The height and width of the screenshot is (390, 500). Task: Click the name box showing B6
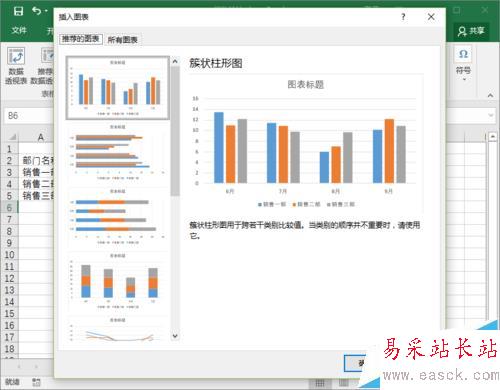[29, 116]
